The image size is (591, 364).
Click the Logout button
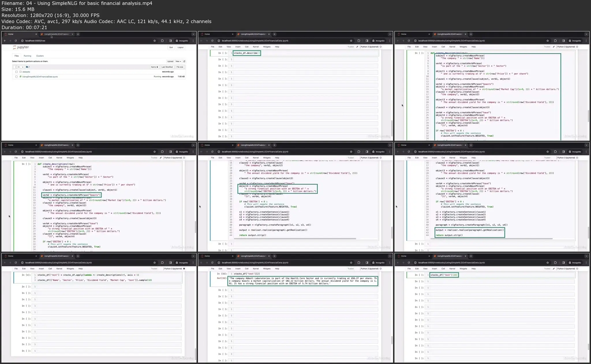click(180, 47)
